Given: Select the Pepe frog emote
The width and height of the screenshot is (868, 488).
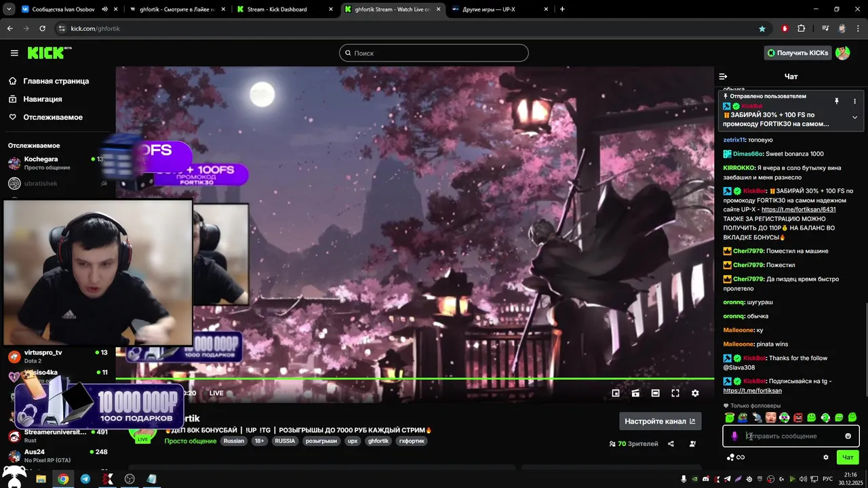Looking at the screenshot, I should coord(743,418).
